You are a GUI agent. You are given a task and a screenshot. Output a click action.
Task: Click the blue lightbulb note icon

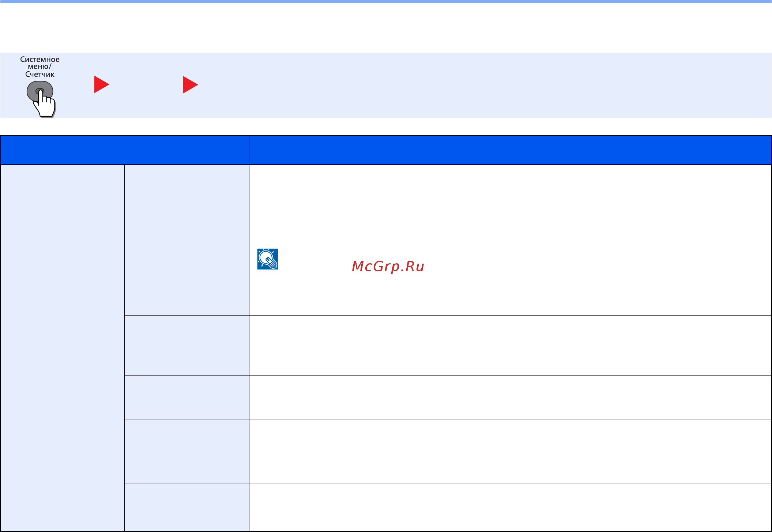coord(268,259)
